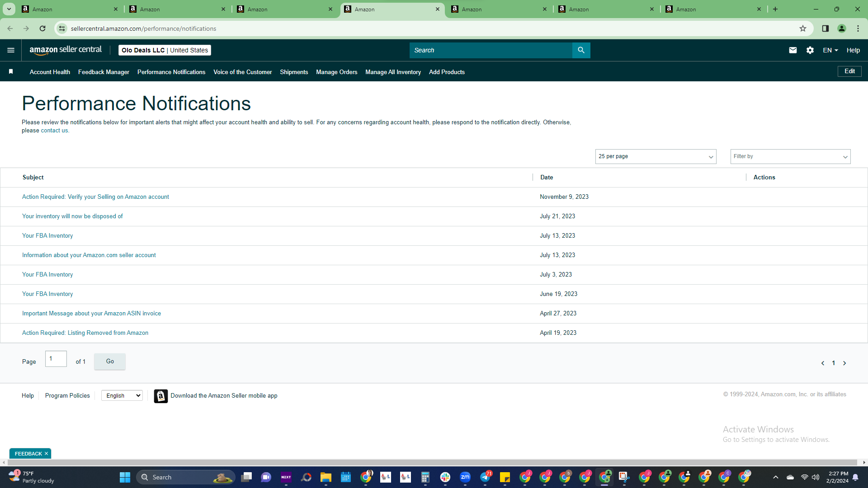Screen dimensions: 868x488
Task: Open the hamburger navigation menu
Action: coord(11,50)
